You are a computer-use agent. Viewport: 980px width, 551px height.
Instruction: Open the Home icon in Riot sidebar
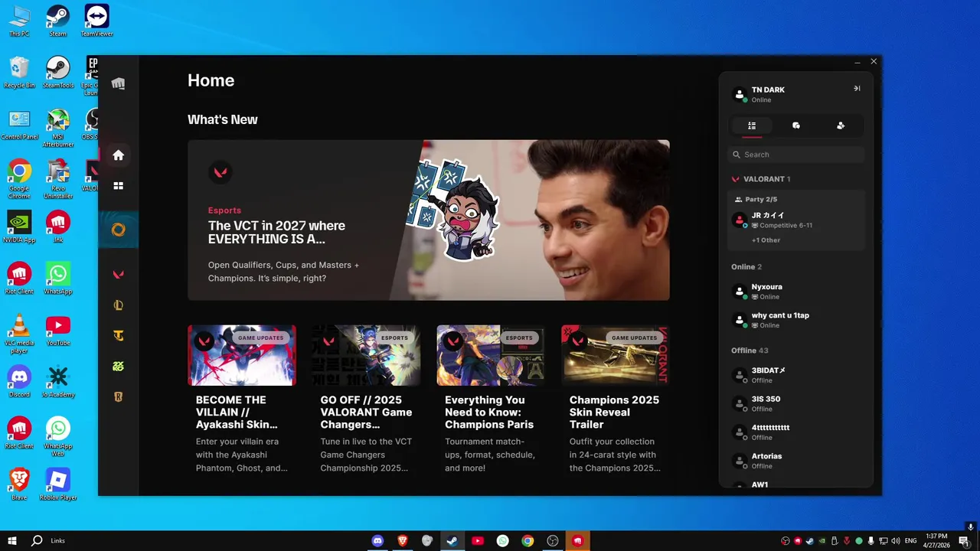click(118, 155)
